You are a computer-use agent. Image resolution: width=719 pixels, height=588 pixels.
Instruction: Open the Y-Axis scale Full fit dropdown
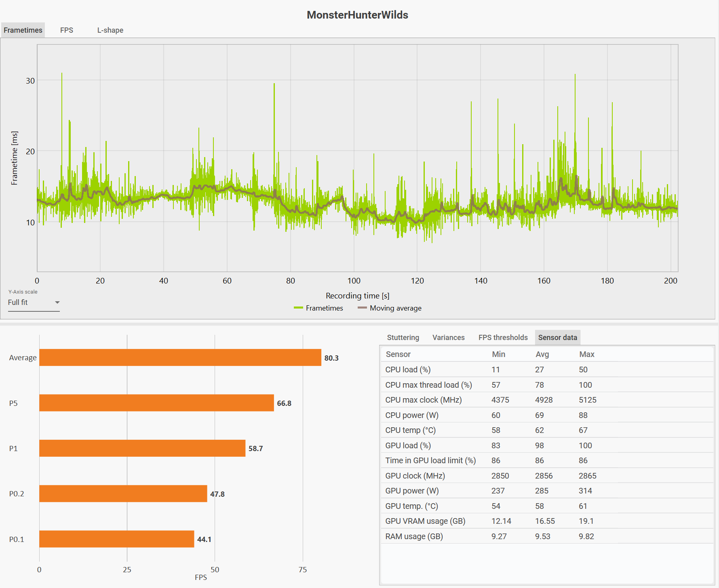coord(34,302)
